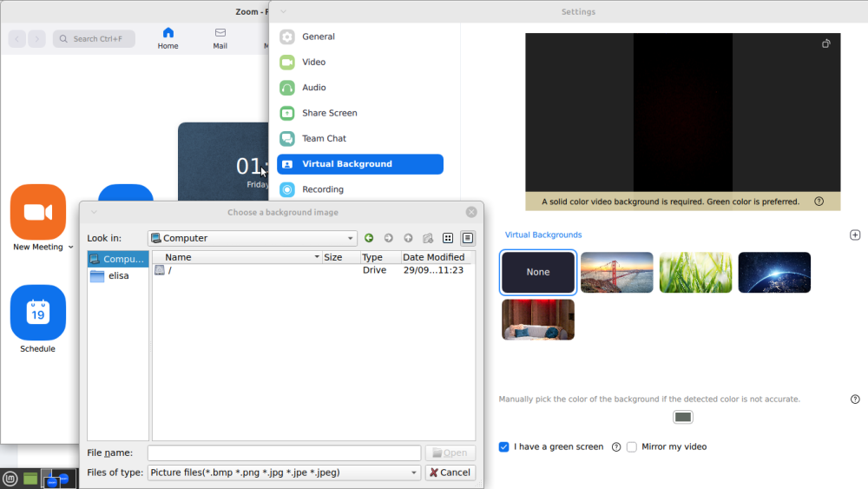The image size is (868, 489).
Task: Open the Files of type dropdown
Action: 414,472
